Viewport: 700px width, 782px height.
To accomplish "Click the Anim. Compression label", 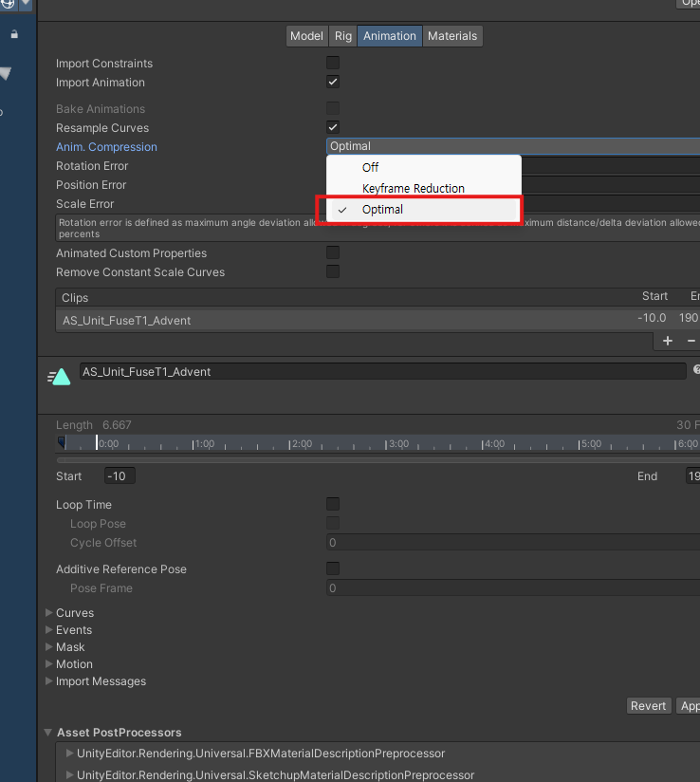I will point(106,146).
